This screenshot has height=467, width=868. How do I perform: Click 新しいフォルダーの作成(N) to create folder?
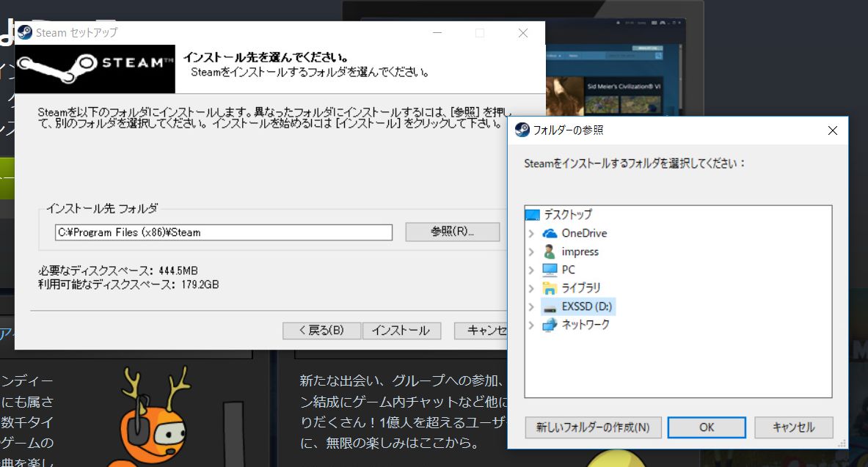593,427
